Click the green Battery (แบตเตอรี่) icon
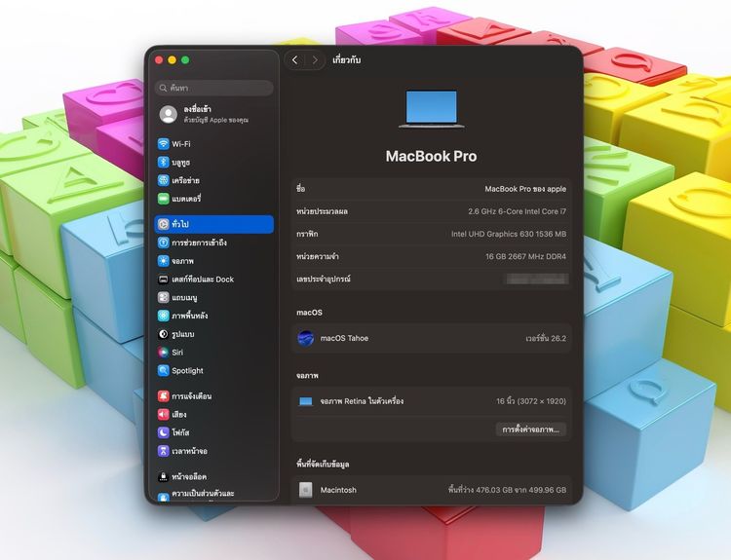 click(x=164, y=199)
